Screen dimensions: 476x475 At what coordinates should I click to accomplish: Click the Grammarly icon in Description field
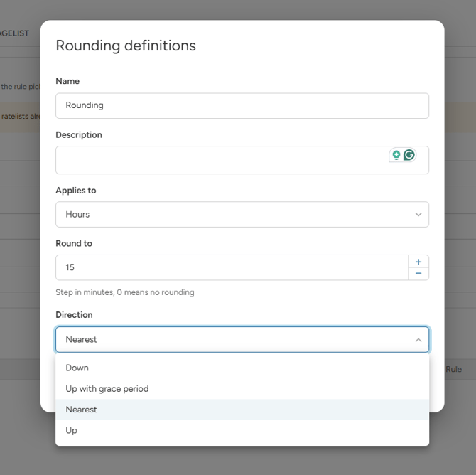point(409,155)
